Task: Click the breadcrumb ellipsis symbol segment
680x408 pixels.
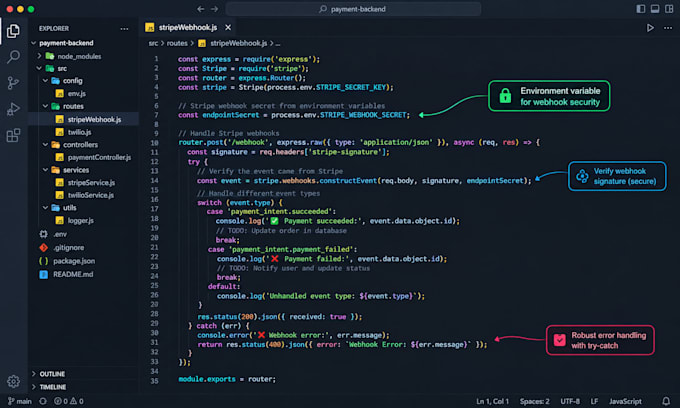Action: click(278, 43)
